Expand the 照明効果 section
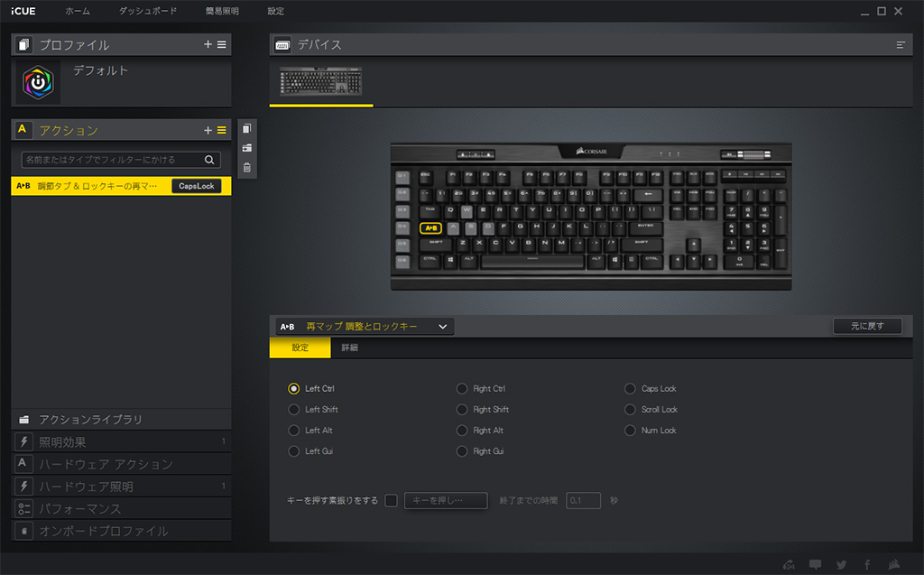Screen dimensions: 924x575 [x=121, y=441]
